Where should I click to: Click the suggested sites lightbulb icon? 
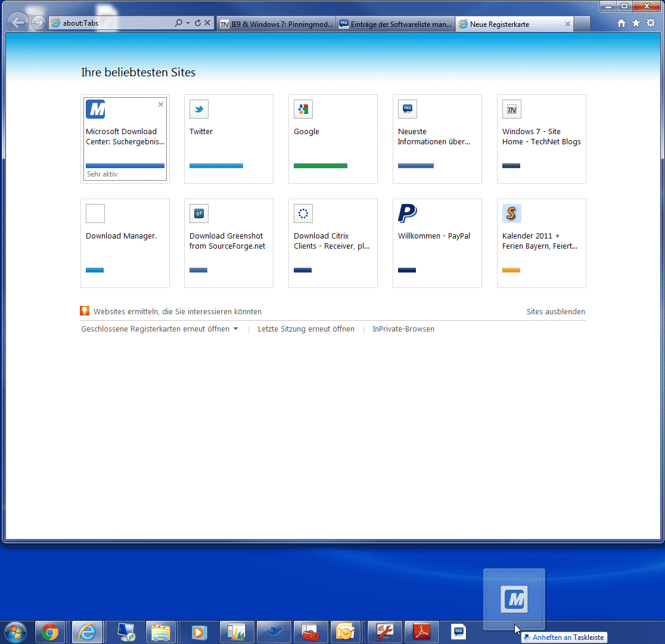click(x=85, y=311)
